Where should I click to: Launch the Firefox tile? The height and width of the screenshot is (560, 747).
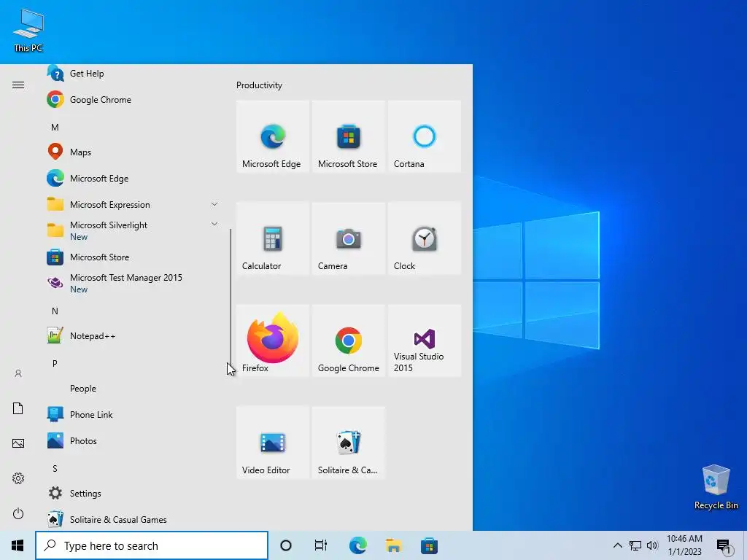click(x=273, y=341)
